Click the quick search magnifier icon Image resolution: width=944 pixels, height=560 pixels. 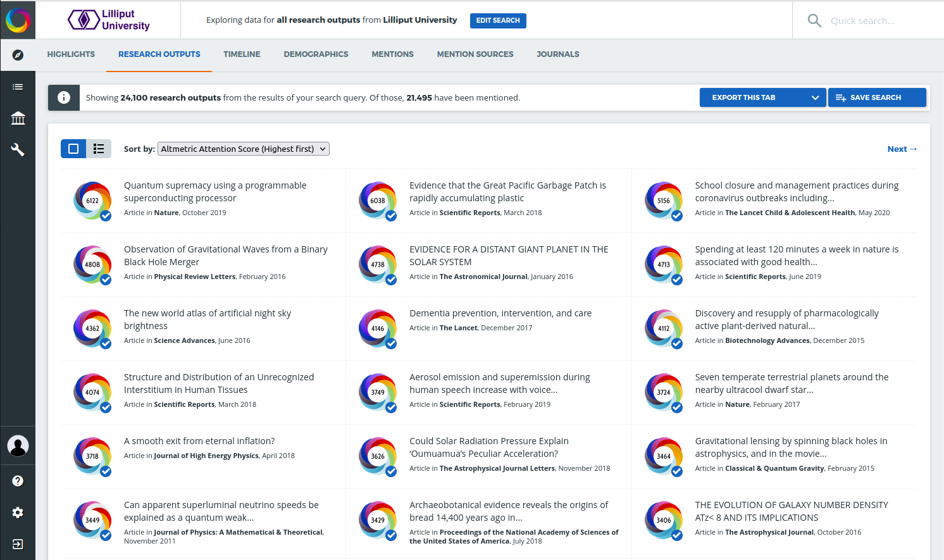pos(814,21)
